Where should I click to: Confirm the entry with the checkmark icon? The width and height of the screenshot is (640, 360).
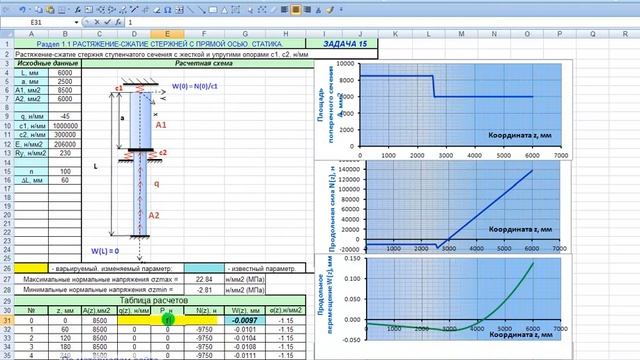click(x=107, y=22)
